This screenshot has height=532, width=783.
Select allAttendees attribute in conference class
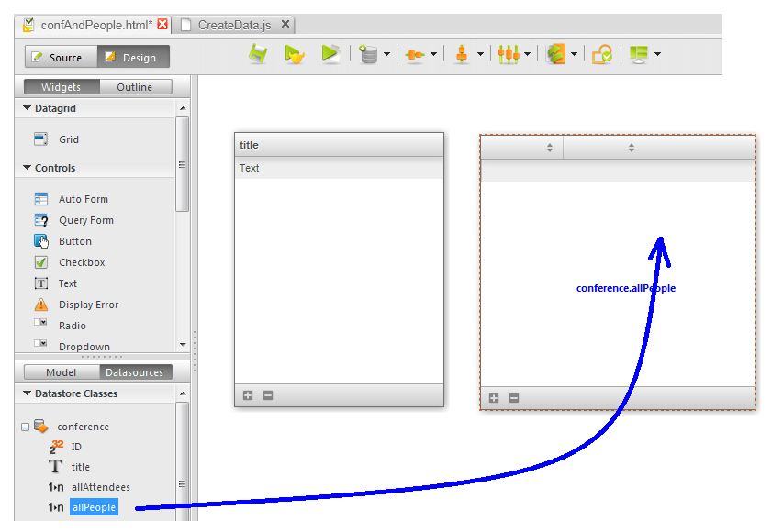pos(100,487)
